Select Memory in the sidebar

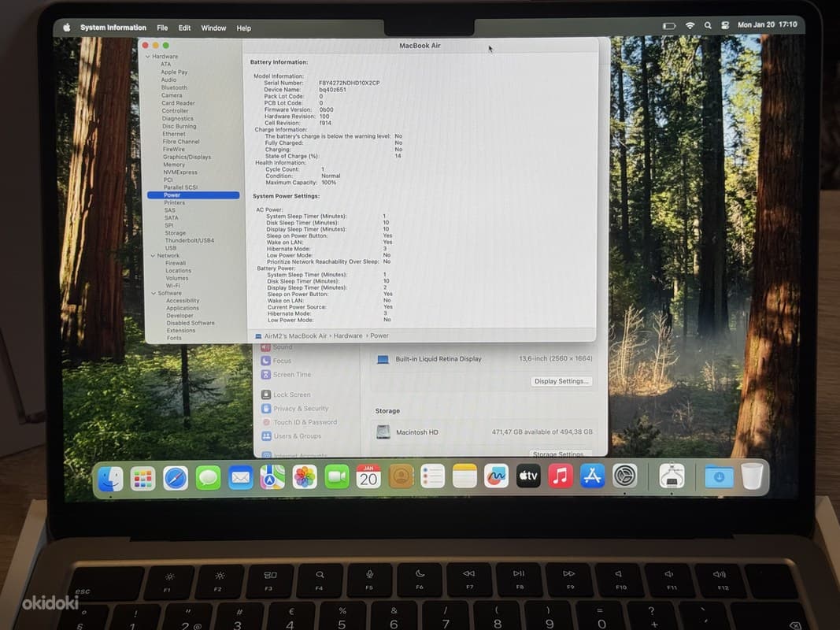(x=173, y=165)
